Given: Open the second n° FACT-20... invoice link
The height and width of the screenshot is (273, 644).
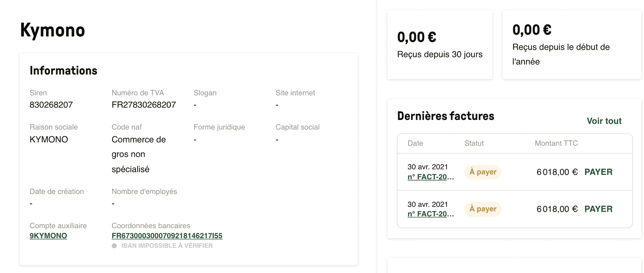Looking at the screenshot, I should pyautogui.click(x=431, y=214).
